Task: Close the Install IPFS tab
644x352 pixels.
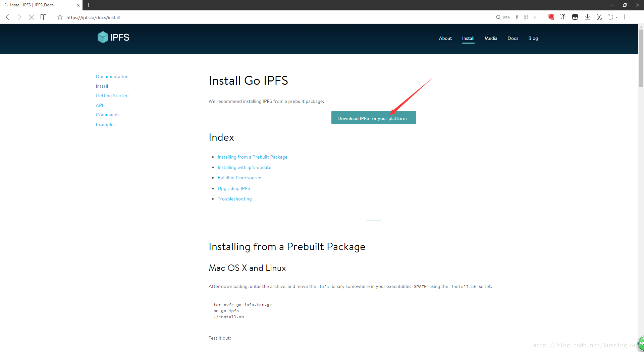Action: [78, 5]
